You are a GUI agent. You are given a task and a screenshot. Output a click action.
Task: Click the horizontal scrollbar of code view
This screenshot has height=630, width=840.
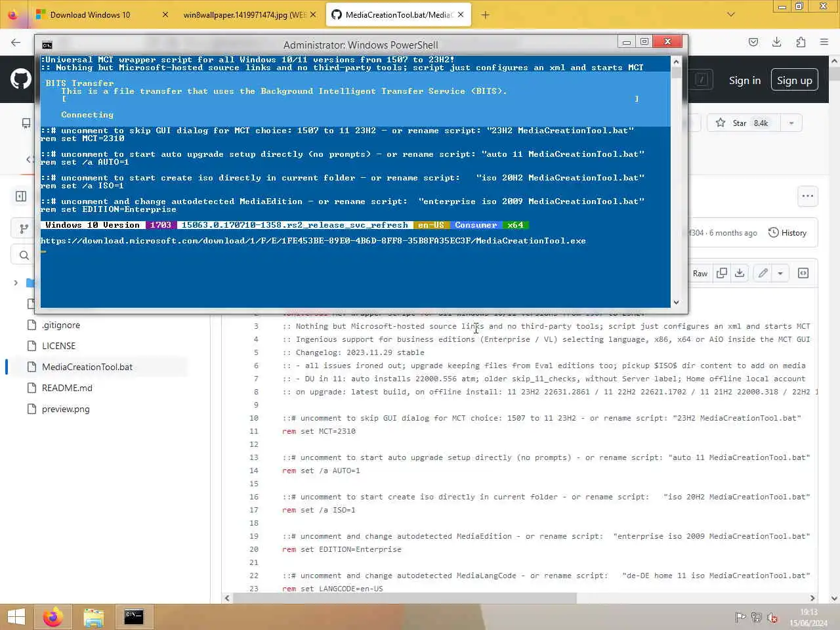coord(404,598)
